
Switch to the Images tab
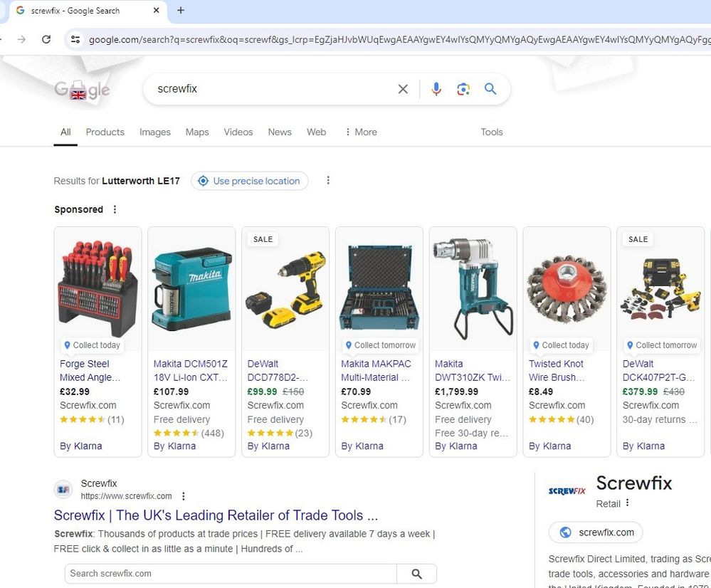coord(154,132)
